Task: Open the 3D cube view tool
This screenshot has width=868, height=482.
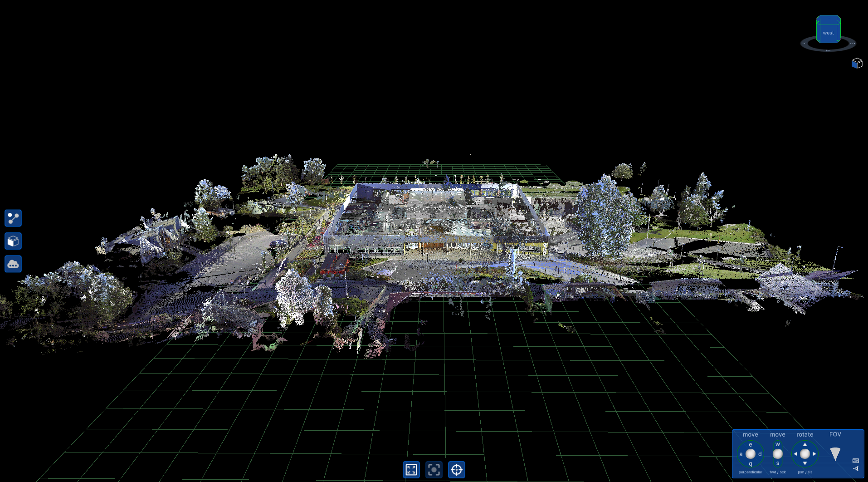Action: tap(13, 241)
